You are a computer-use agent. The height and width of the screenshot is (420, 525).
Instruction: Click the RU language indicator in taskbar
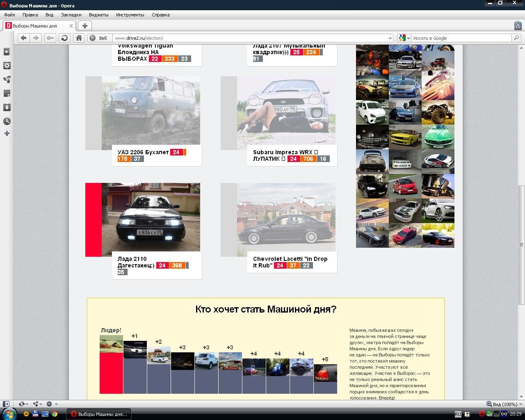(x=458, y=414)
